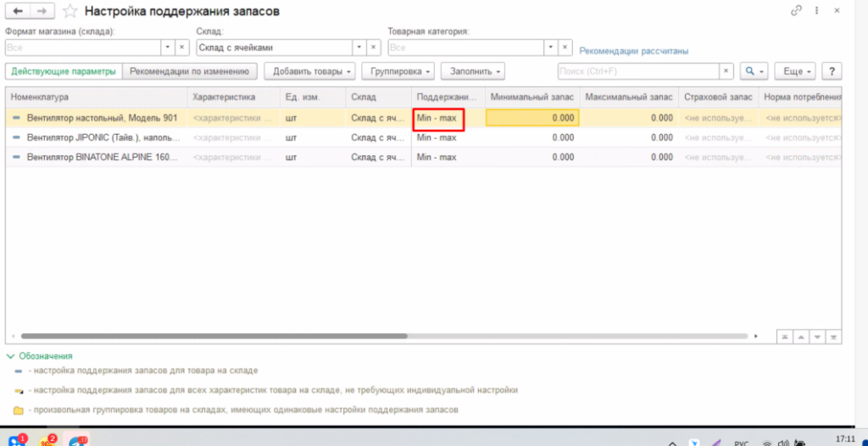Switch to Рекомендации по изменению tab
This screenshot has height=446, width=868.
[x=189, y=71]
